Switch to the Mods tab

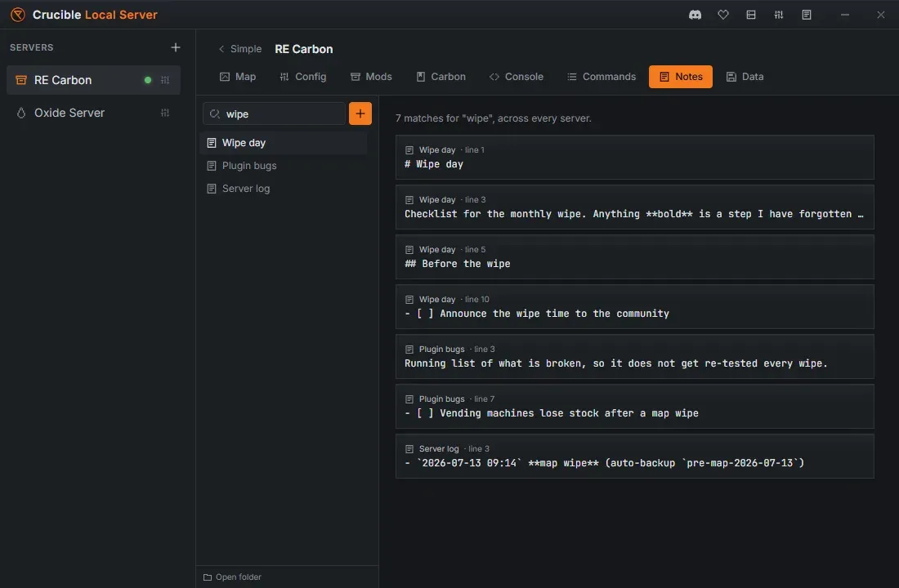tap(371, 77)
